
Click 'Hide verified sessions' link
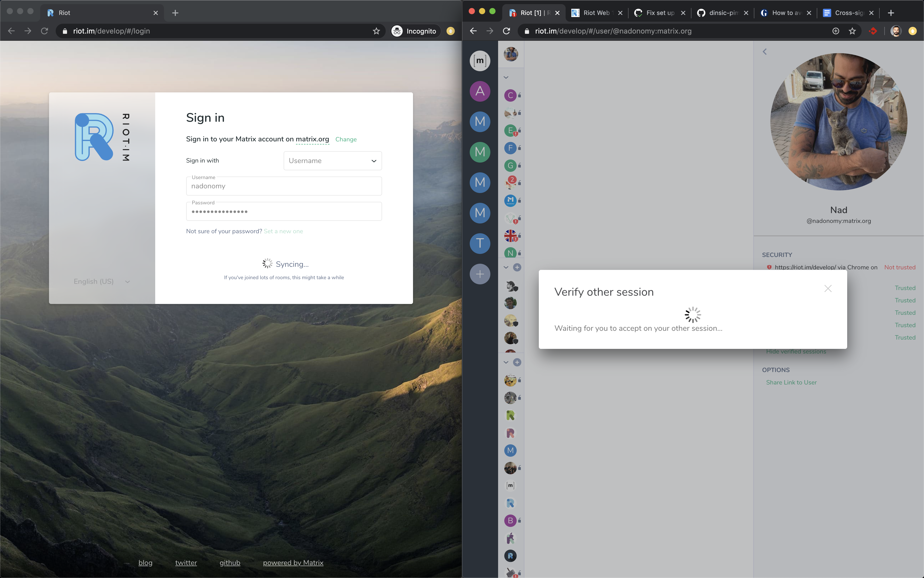click(796, 352)
